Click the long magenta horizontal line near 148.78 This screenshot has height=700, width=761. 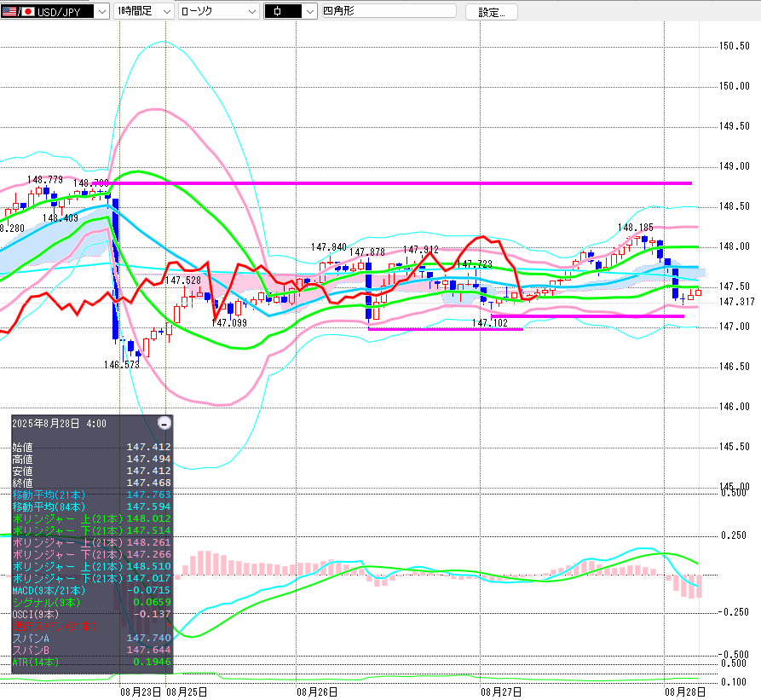(392, 183)
